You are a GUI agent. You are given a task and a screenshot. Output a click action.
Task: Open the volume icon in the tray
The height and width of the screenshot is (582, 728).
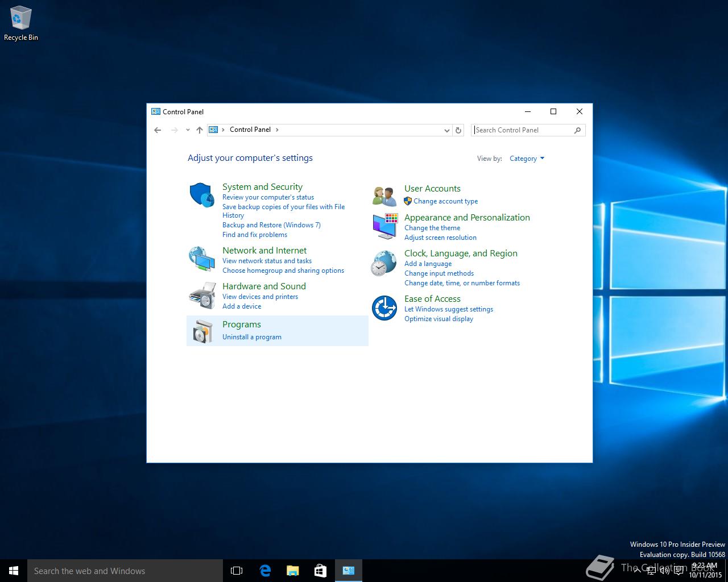point(664,571)
